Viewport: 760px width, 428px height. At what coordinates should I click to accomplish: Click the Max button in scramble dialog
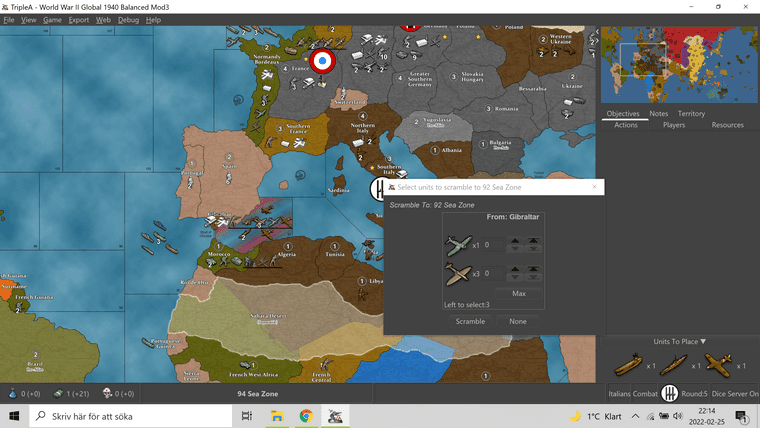(x=518, y=293)
